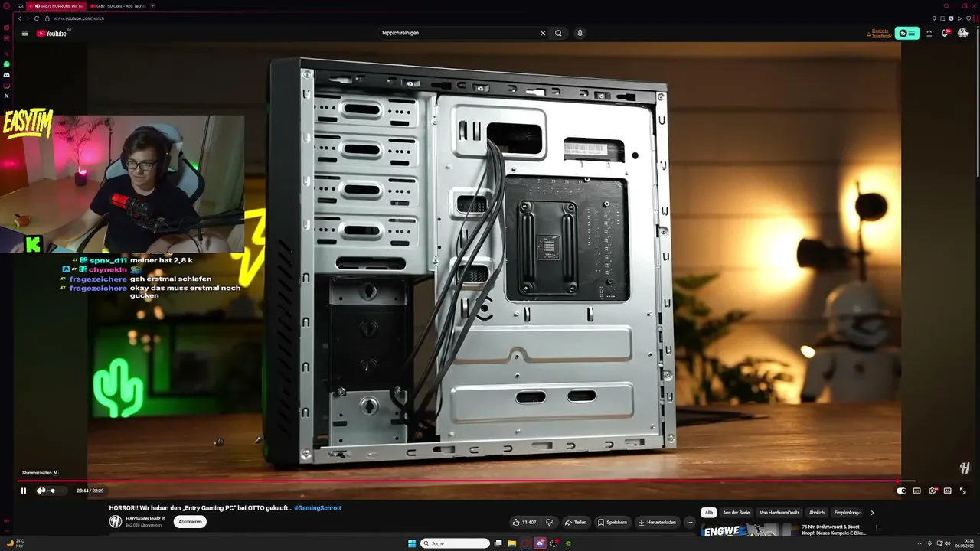Click the address bar showing youtube.com/watch

pyautogui.click(x=80, y=18)
